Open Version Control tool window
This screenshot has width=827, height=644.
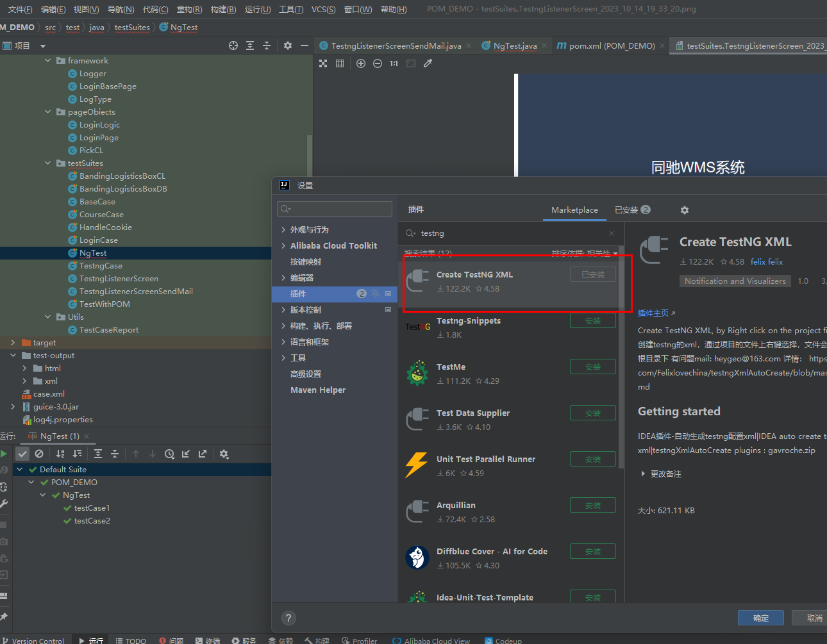32,640
